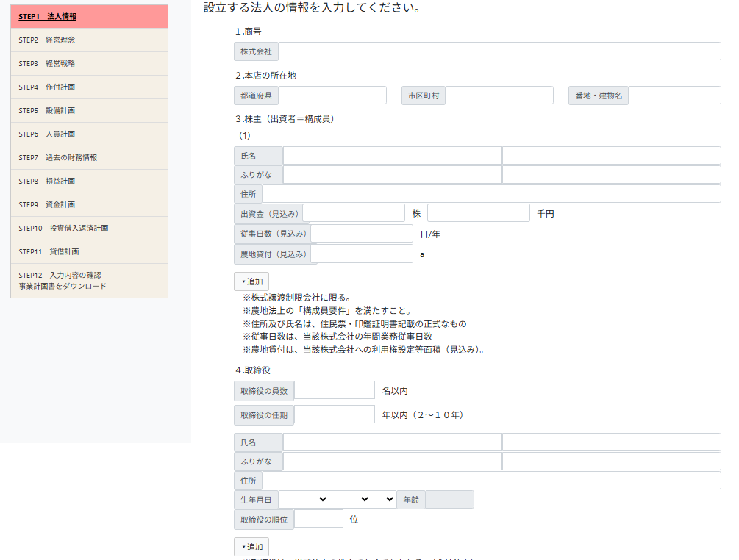Click the 市区町村 input field

coord(499,96)
